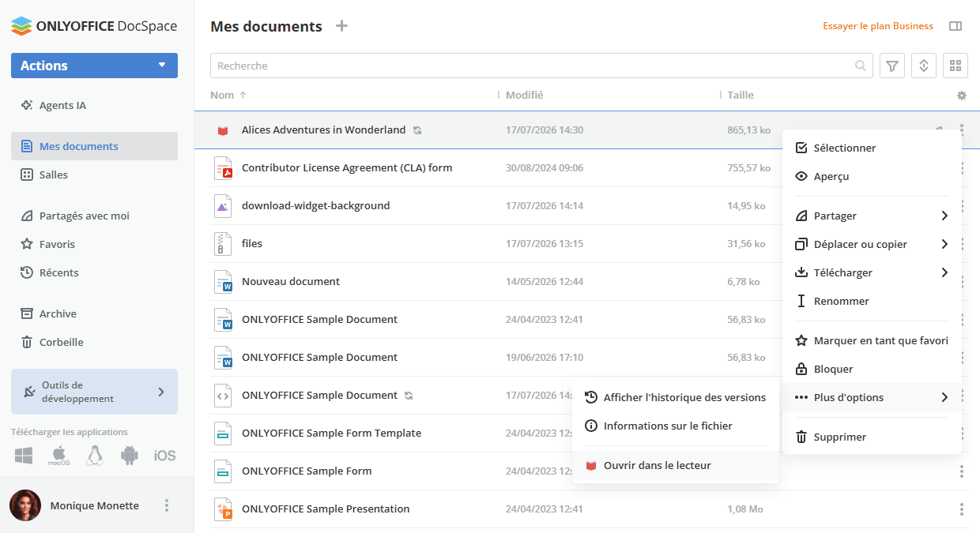
Task: Go to Mes documents section
Action: click(94, 146)
